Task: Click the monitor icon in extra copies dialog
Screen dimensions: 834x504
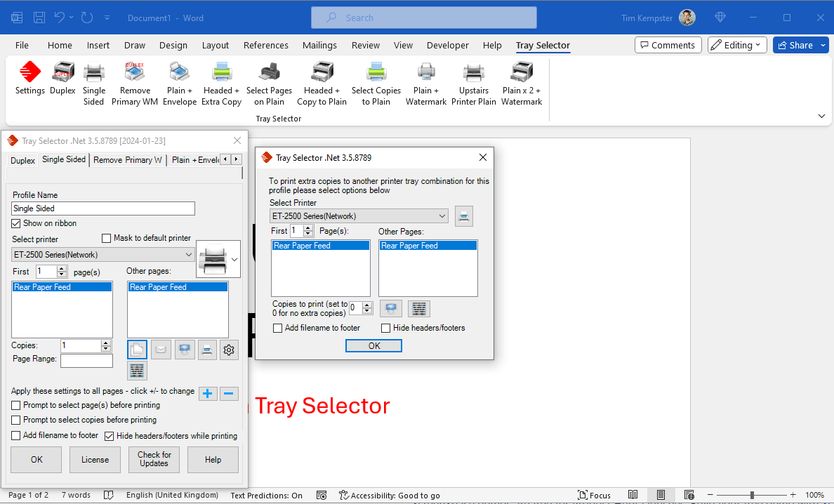Action: (x=391, y=308)
